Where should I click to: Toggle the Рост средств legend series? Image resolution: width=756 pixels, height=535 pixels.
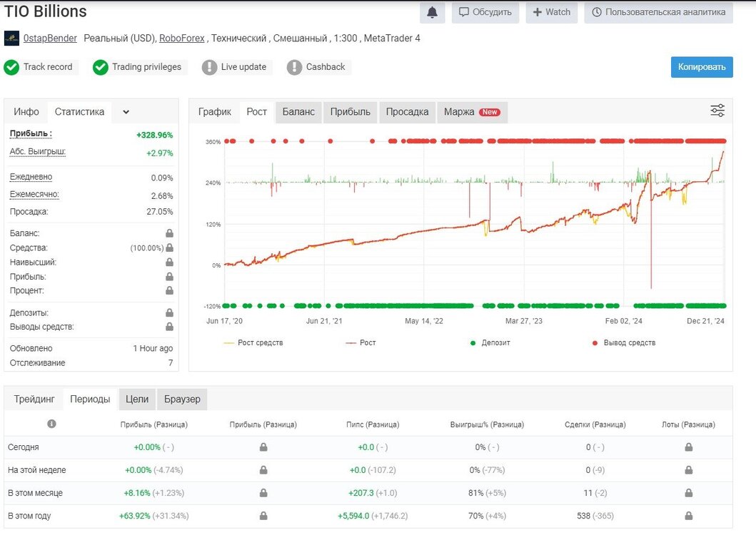tap(253, 342)
